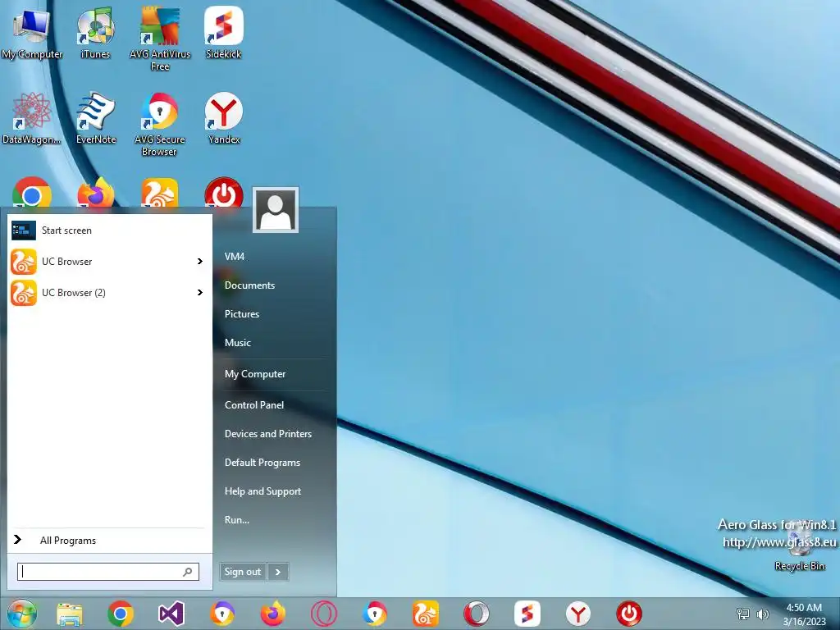Select the Recycle Bin on the desktop
Image resolution: width=840 pixels, height=630 pixels.
click(800, 546)
